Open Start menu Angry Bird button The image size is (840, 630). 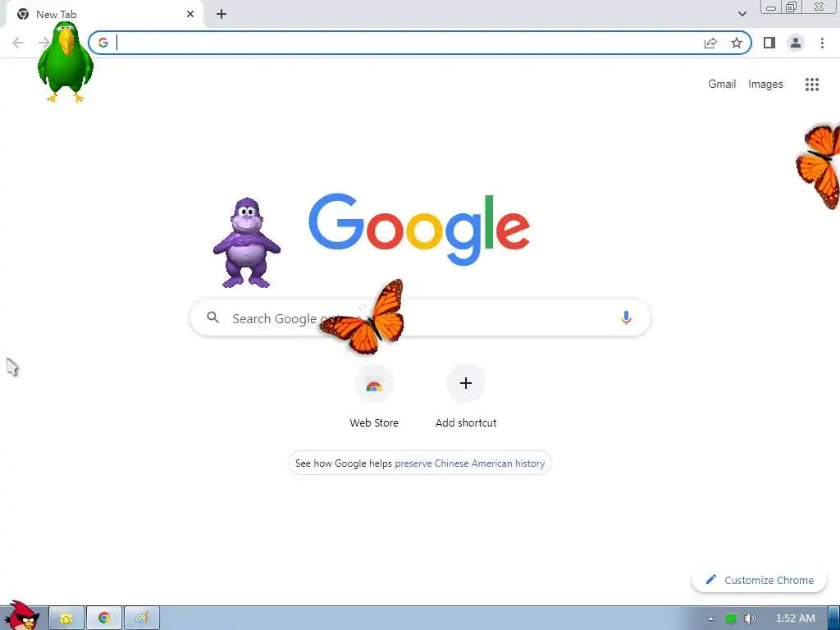pyautogui.click(x=21, y=616)
